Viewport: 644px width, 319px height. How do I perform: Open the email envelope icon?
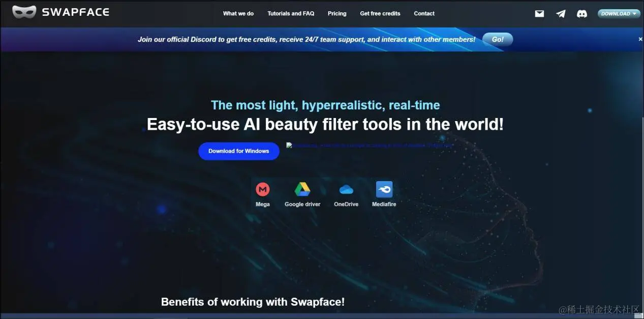pos(539,14)
